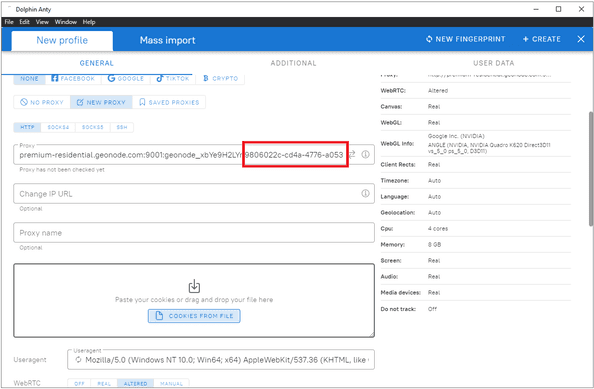Click the cookies paste drop area
594x389 pixels.
click(194, 300)
